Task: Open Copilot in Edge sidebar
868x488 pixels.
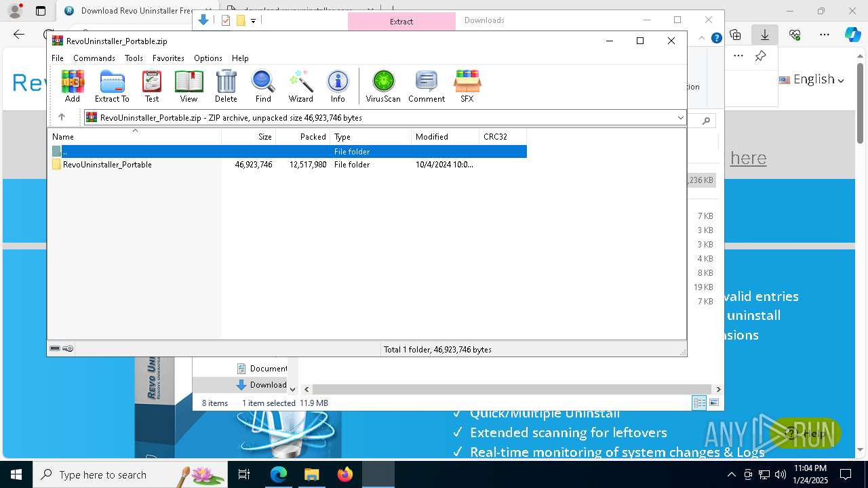Action: click(x=853, y=35)
